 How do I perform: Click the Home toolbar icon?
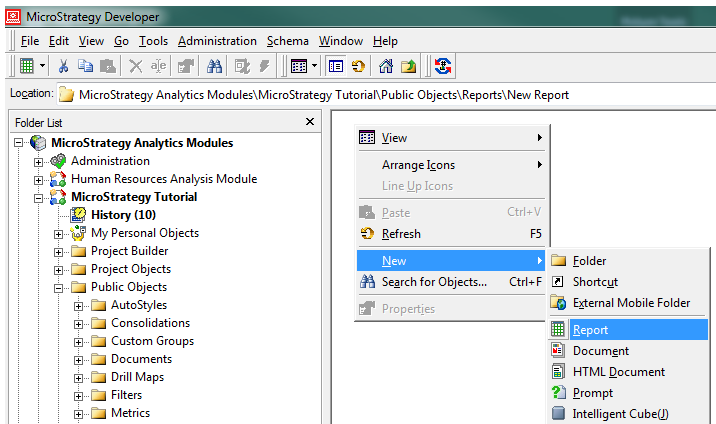pyautogui.click(x=386, y=66)
